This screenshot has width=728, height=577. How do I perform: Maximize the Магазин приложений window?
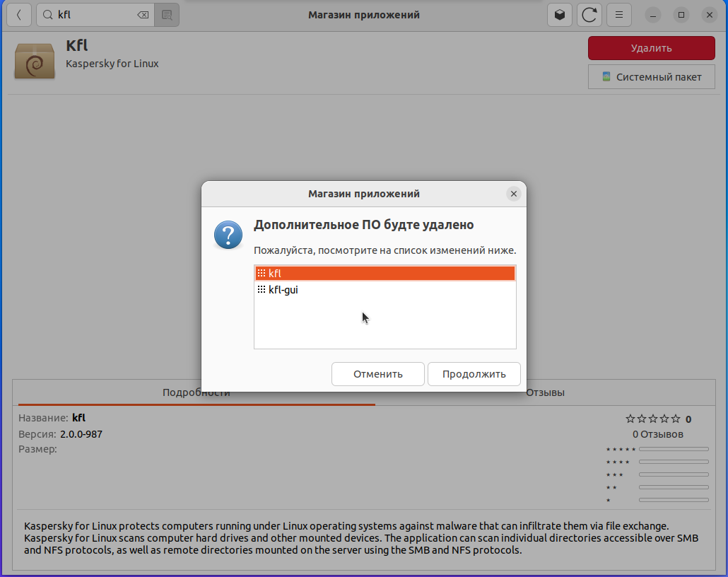click(x=681, y=15)
